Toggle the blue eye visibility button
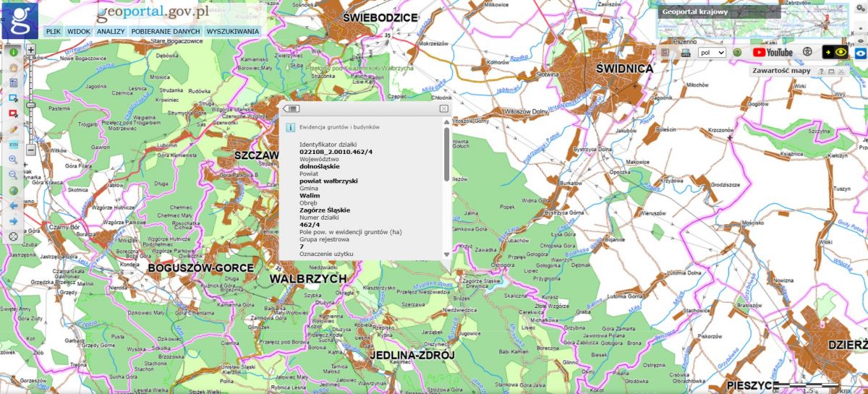The image size is (868, 394). point(861,52)
